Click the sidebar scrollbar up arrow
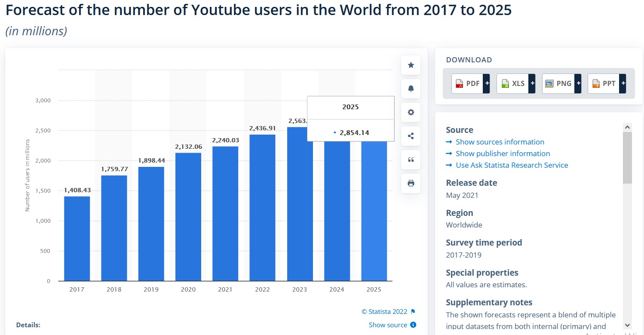The height and width of the screenshot is (335, 644). coord(627,127)
